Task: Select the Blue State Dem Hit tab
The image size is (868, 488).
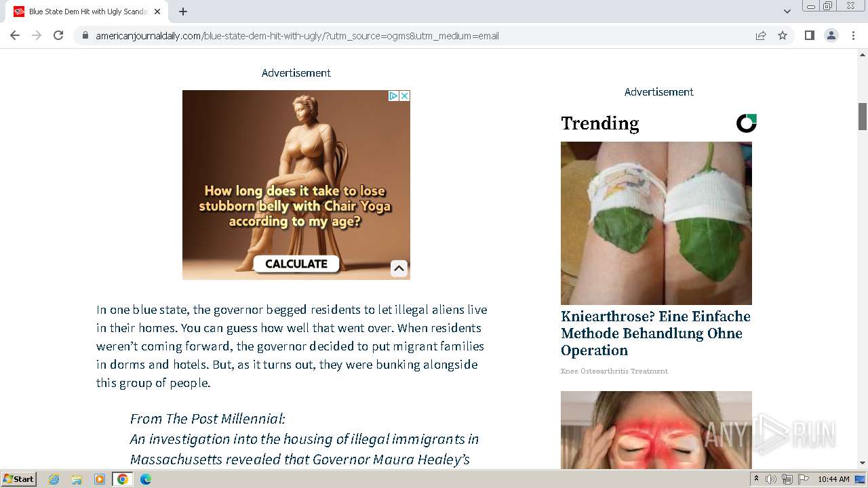Action: (87, 12)
